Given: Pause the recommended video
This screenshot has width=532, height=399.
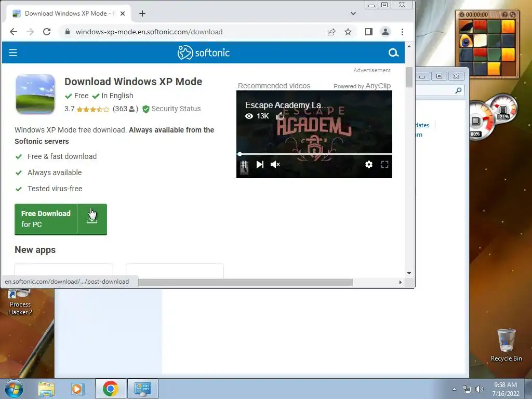Looking at the screenshot, I should (x=244, y=165).
